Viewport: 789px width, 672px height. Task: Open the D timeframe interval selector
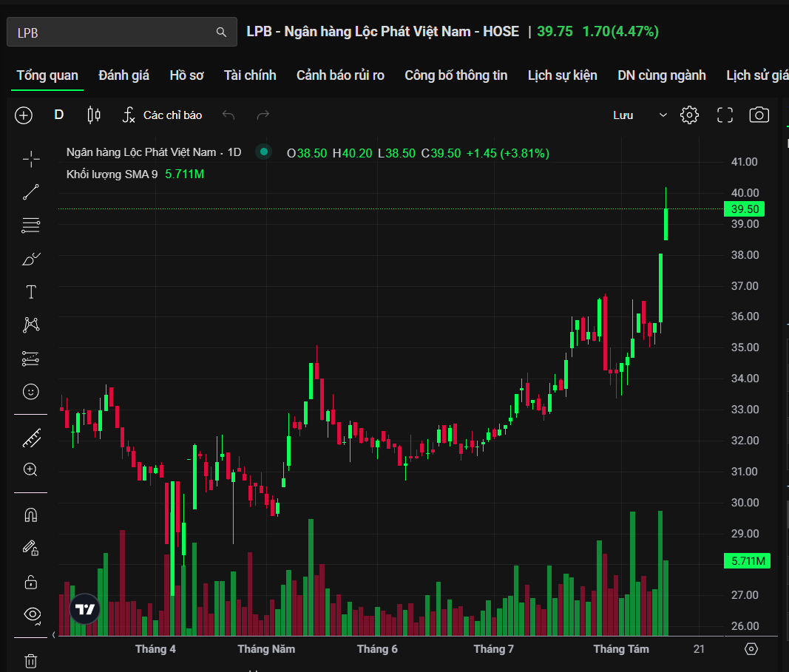tap(59, 115)
